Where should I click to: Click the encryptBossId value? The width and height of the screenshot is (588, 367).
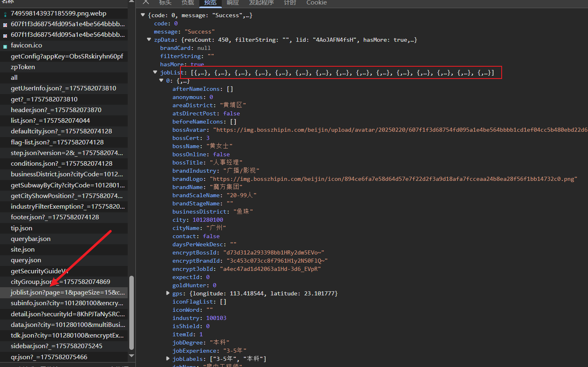[274, 252]
